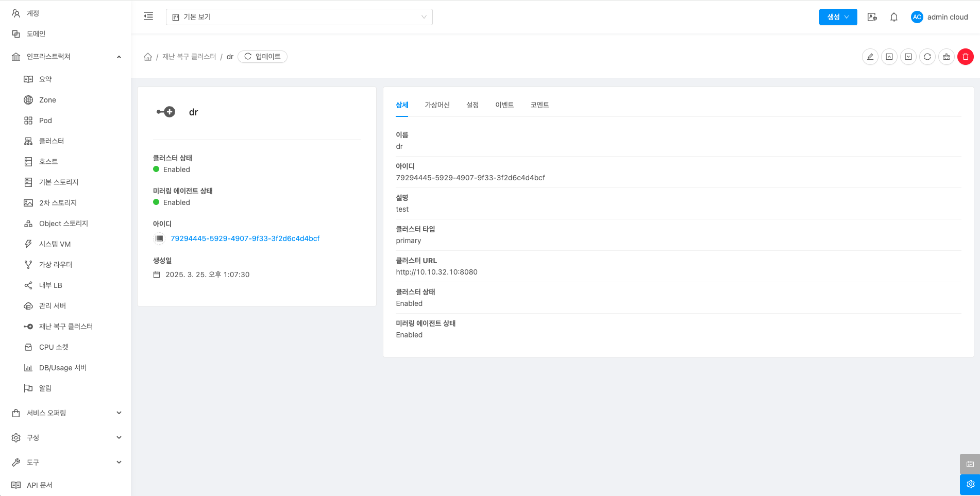This screenshot has width=980, height=496.
Task: Click the square down-arrow icon button
Action: tap(908, 57)
